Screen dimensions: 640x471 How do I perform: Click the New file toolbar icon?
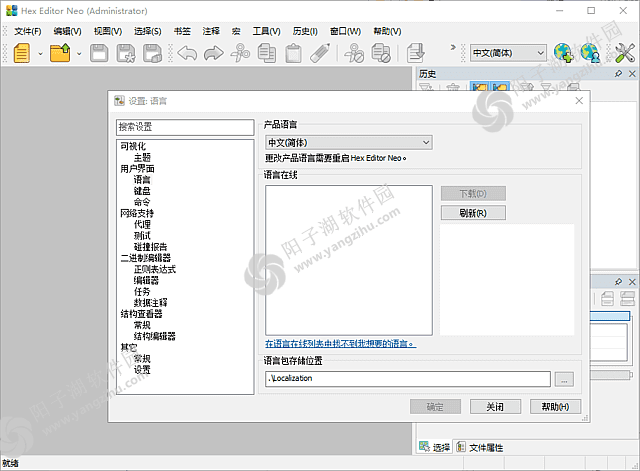pos(22,53)
